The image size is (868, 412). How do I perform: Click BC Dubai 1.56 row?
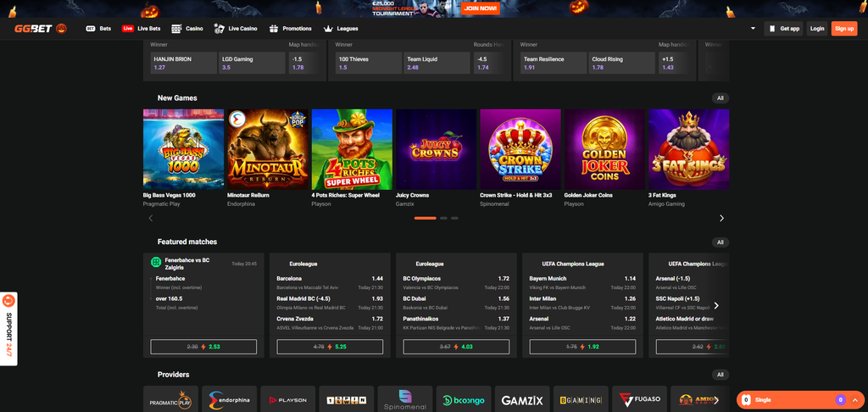click(456, 303)
